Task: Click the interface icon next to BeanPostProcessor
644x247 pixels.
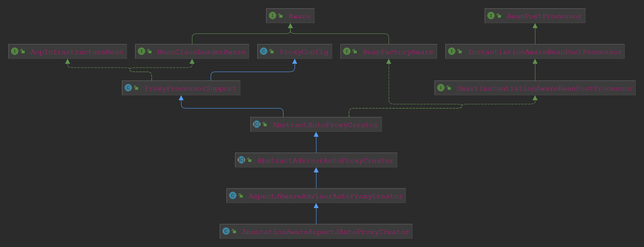Action: click(x=491, y=16)
